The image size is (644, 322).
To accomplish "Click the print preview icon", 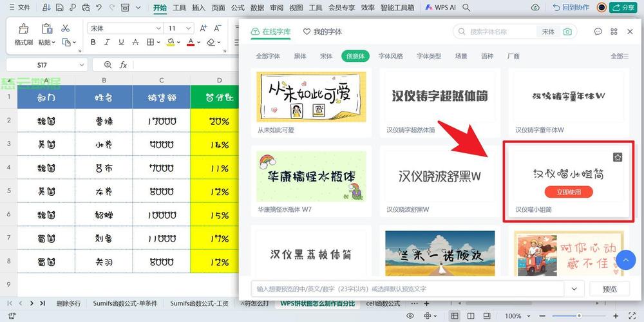I will click(x=86, y=7).
